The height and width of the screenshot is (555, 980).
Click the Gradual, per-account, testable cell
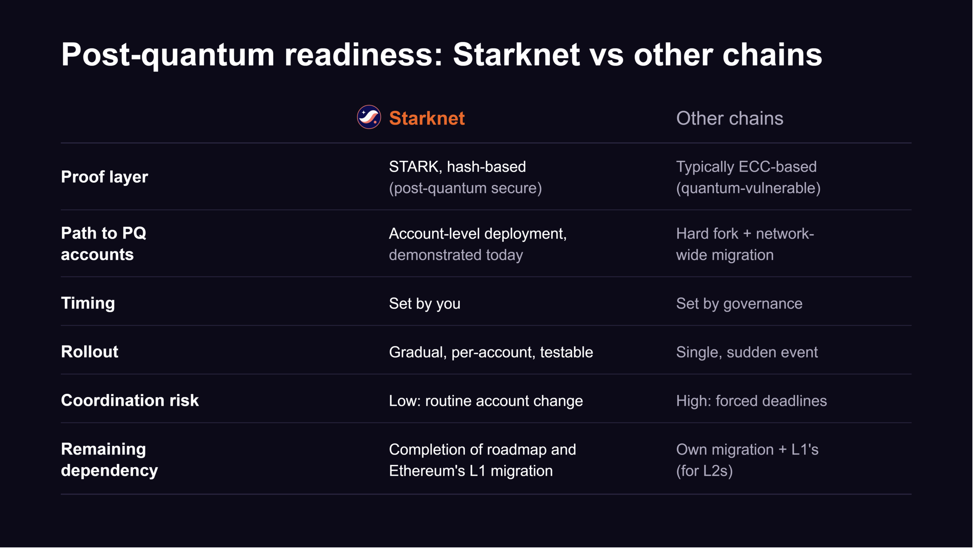(491, 352)
